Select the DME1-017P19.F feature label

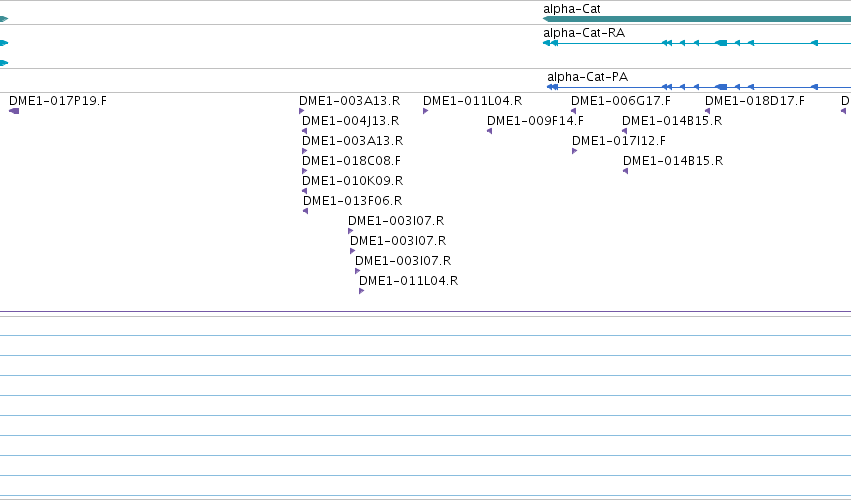(x=58, y=100)
